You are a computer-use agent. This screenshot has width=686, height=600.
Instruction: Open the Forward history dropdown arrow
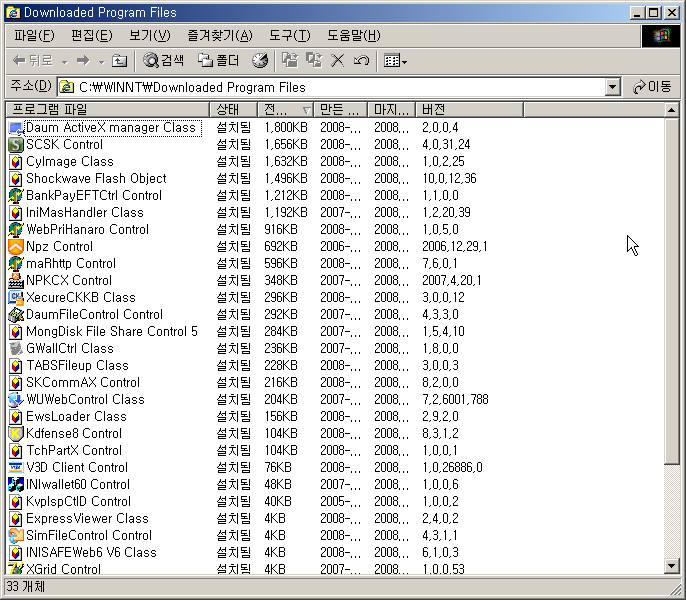pyautogui.click(x=102, y=61)
